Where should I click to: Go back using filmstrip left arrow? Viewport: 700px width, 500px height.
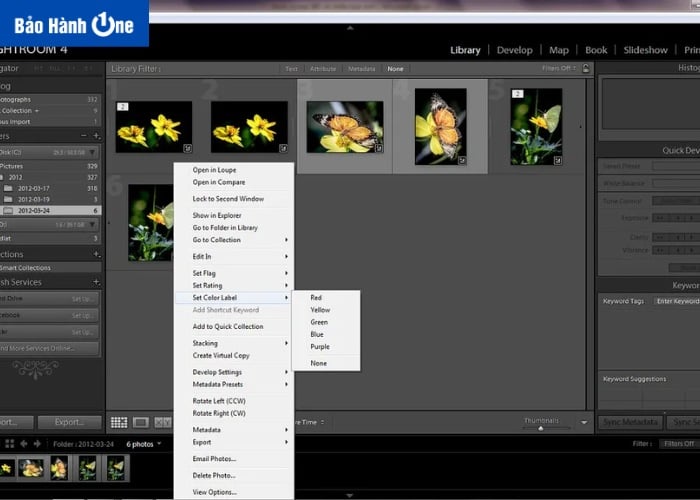pos(24,444)
